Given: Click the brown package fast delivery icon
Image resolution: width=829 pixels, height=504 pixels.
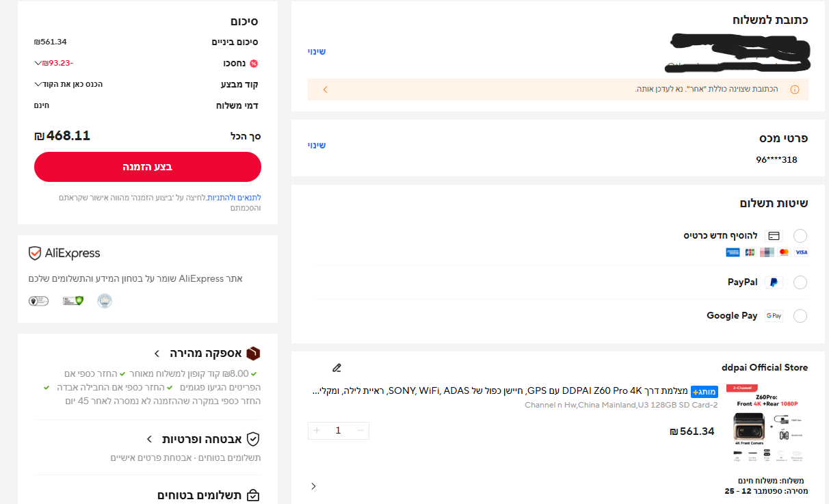Looking at the screenshot, I should pyautogui.click(x=253, y=354).
